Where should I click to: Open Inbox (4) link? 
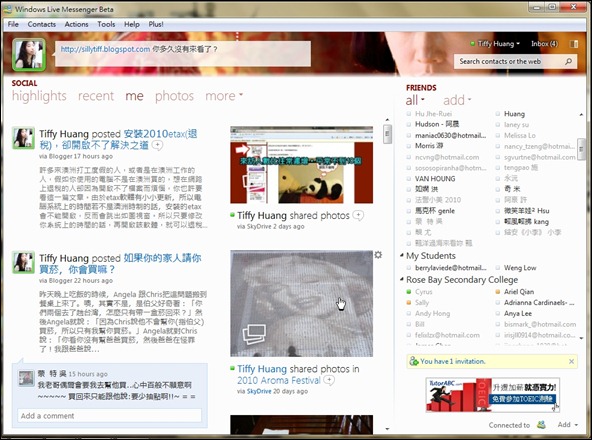click(544, 44)
